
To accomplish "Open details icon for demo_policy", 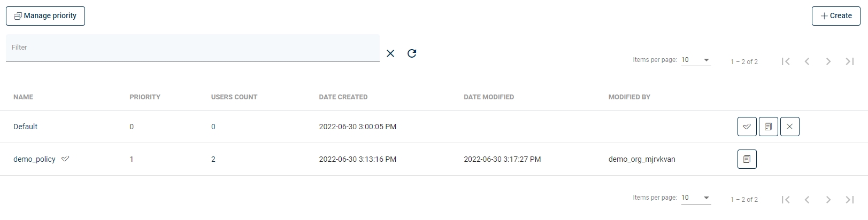I will (747, 159).
